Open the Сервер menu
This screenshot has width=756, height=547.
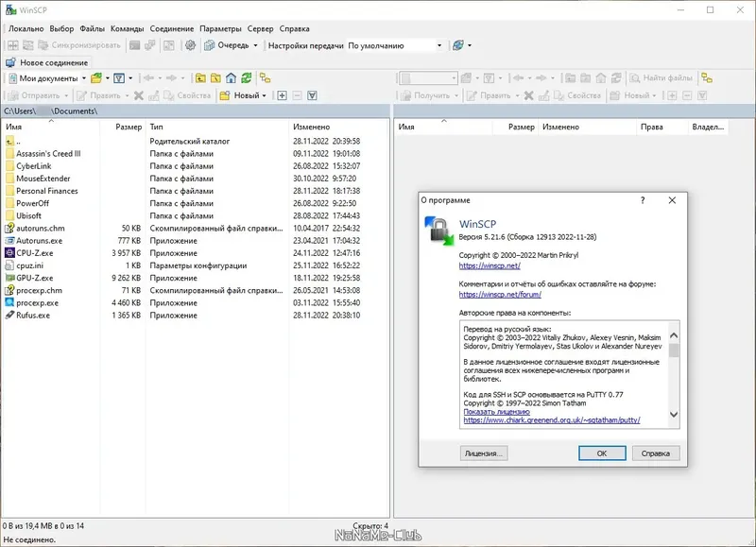[261, 29]
